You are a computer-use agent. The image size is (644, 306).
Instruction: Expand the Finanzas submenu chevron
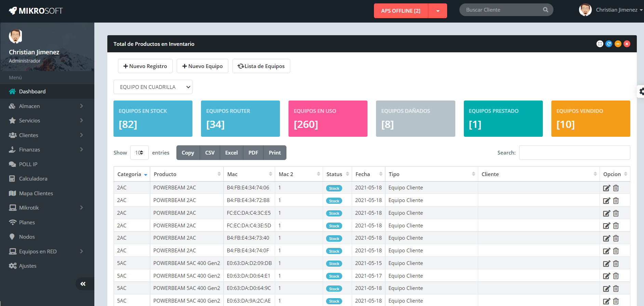pyautogui.click(x=81, y=149)
